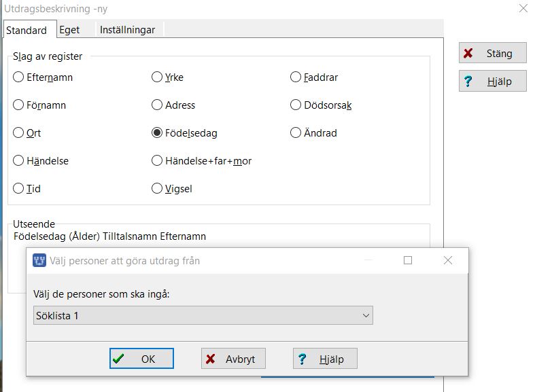Click the Stäng button with red X
The height and width of the screenshot is (392, 535).
(493, 54)
